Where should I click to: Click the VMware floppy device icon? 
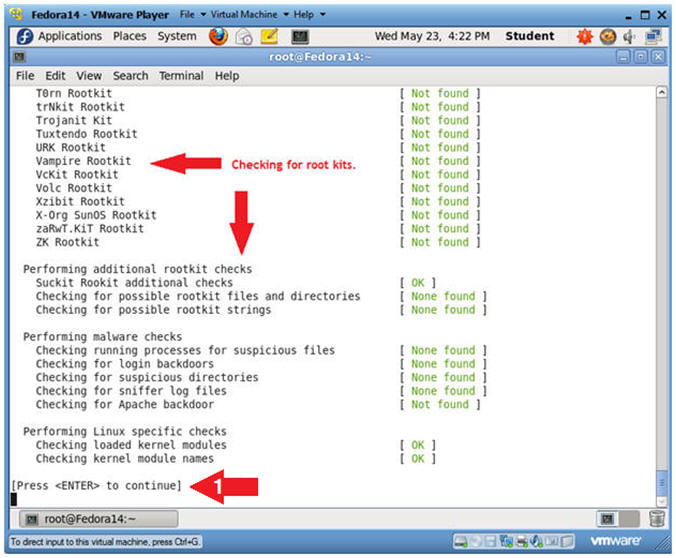point(491,542)
